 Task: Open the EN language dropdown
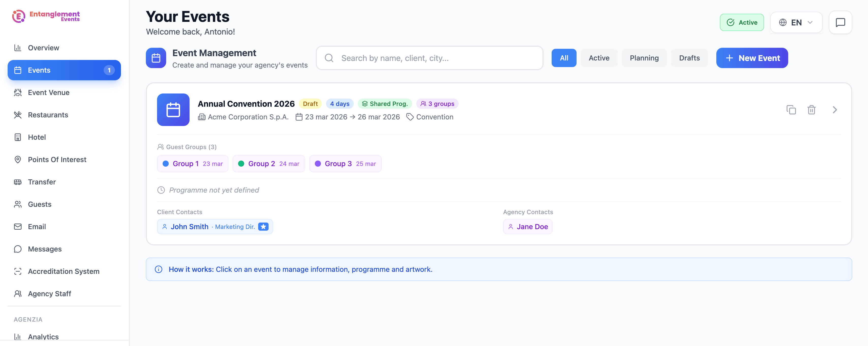tap(796, 23)
